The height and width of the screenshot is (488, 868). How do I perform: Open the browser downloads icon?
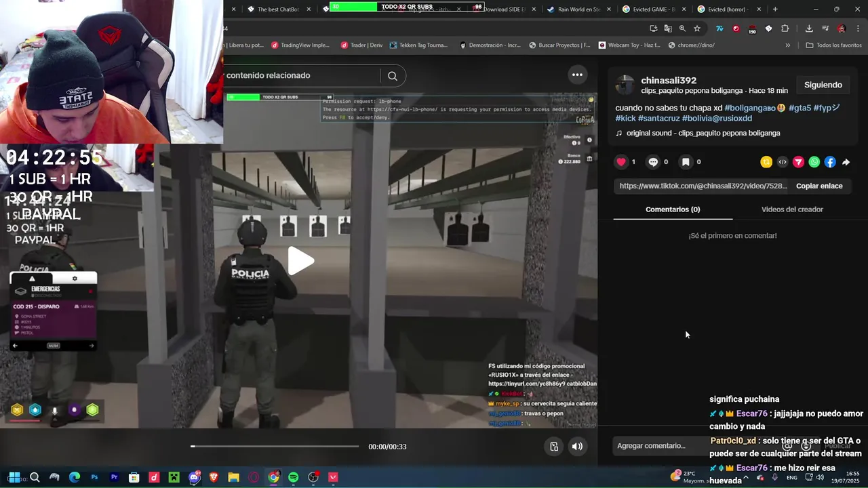[x=809, y=28]
